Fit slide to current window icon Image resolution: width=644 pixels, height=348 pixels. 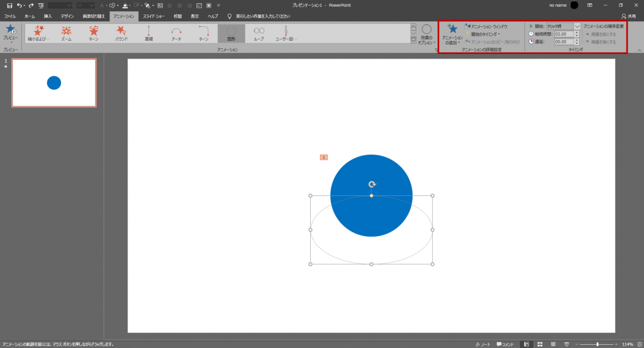(x=640, y=344)
